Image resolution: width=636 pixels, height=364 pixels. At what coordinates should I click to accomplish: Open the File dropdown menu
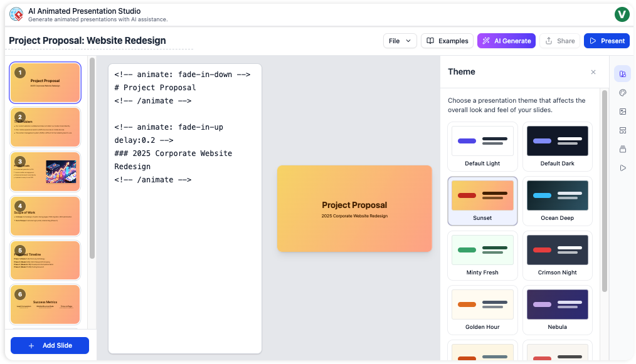tap(401, 40)
